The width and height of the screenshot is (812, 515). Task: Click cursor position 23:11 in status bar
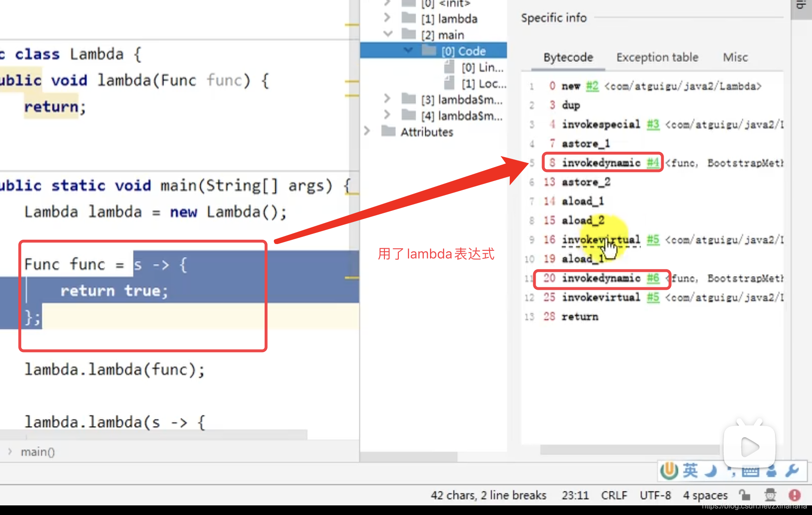click(575, 495)
